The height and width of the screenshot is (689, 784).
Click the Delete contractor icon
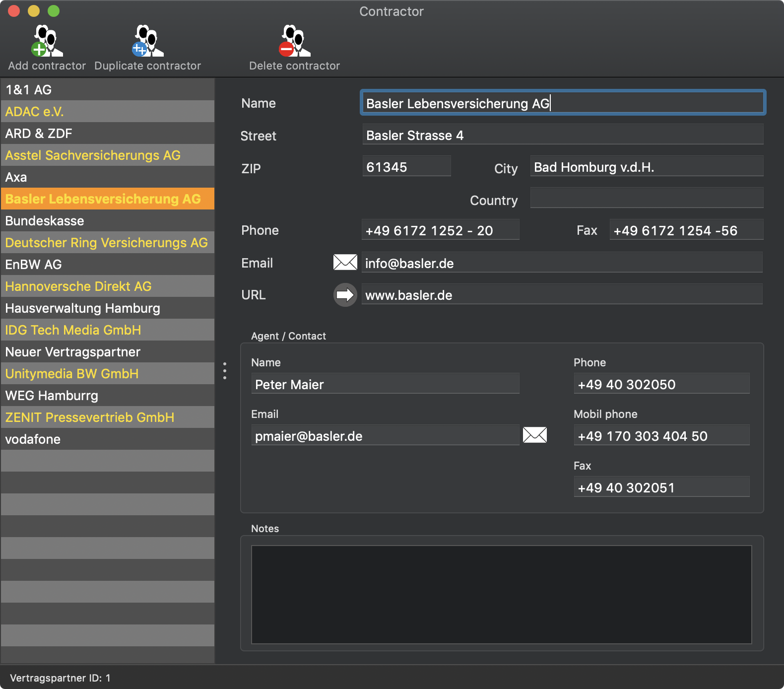coord(294,41)
